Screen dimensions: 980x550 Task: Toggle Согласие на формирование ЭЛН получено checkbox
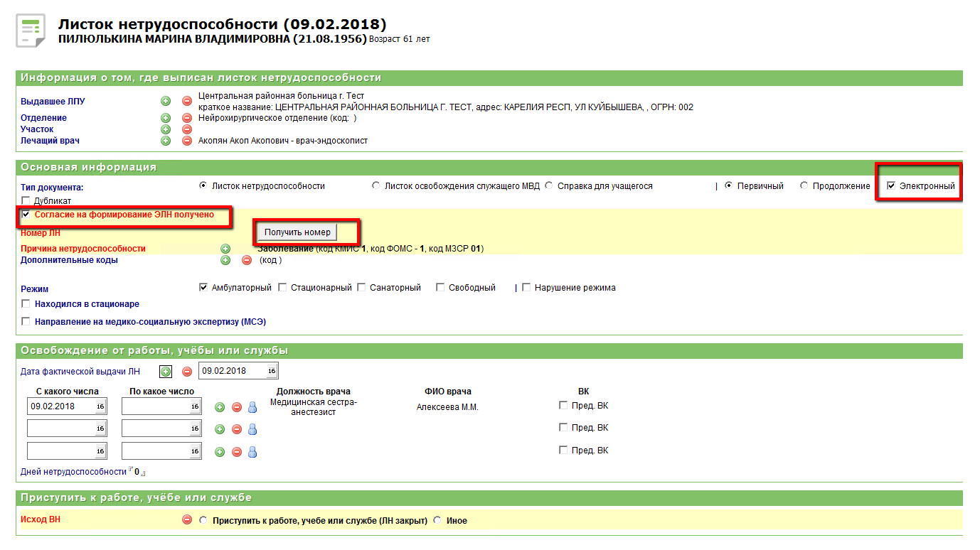tap(26, 215)
